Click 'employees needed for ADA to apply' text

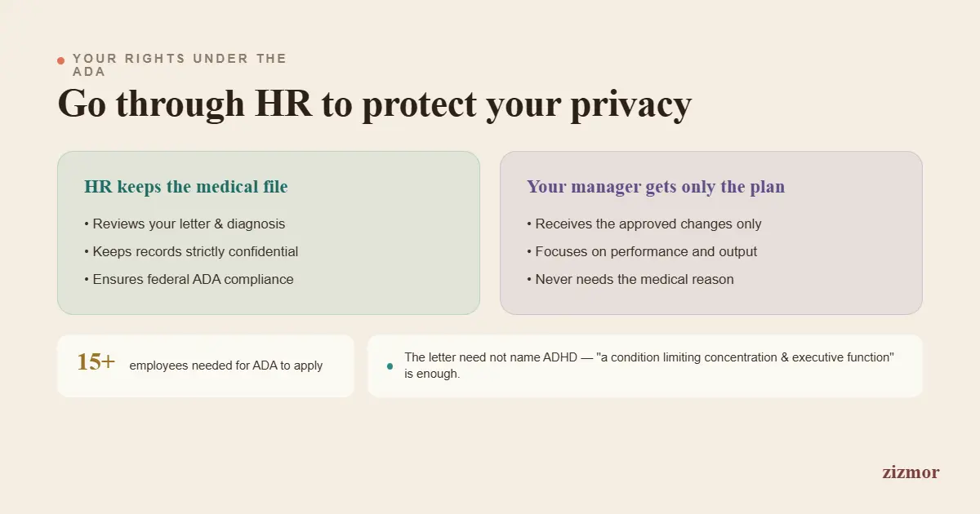point(226,366)
